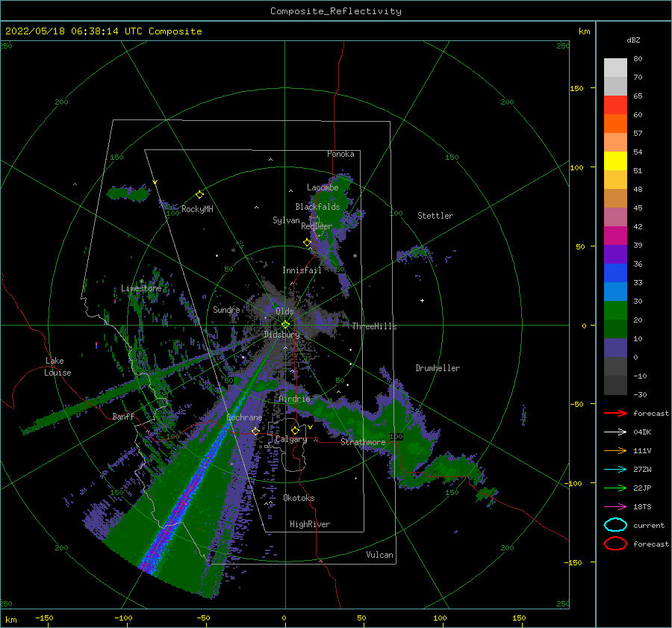Click the Okotoks city label

click(299, 498)
